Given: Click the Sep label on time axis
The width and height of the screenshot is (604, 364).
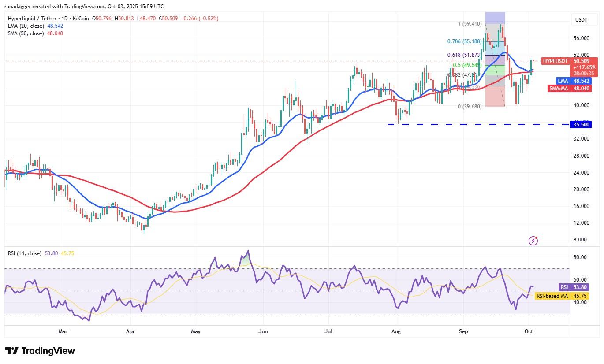Looking at the screenshot, I should coord(463,331).
